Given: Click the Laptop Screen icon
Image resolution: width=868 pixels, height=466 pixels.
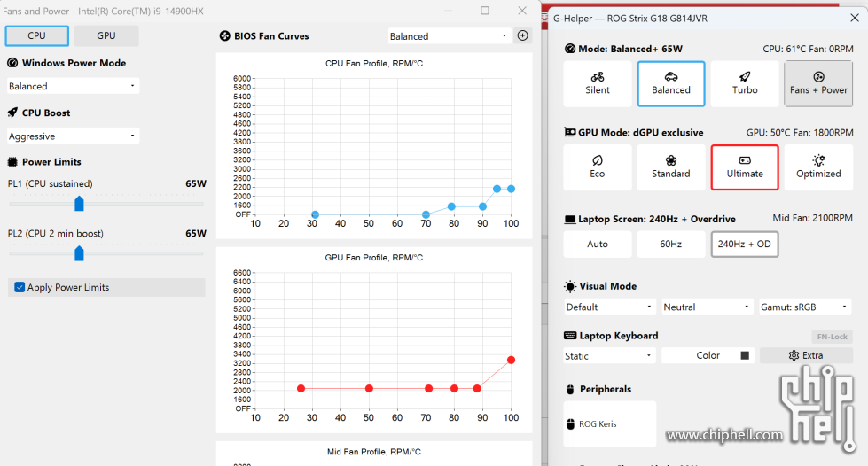Looking at the screenshot, I should coord(569,219).
